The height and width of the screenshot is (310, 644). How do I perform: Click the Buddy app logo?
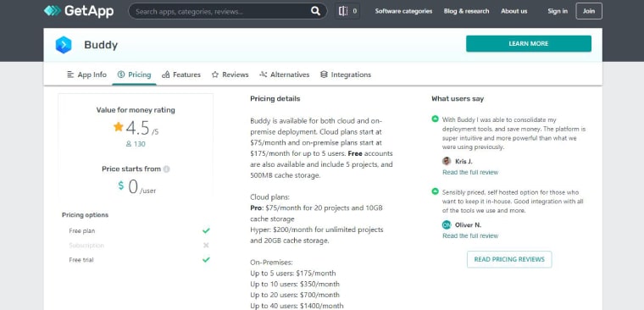point(64,45)
